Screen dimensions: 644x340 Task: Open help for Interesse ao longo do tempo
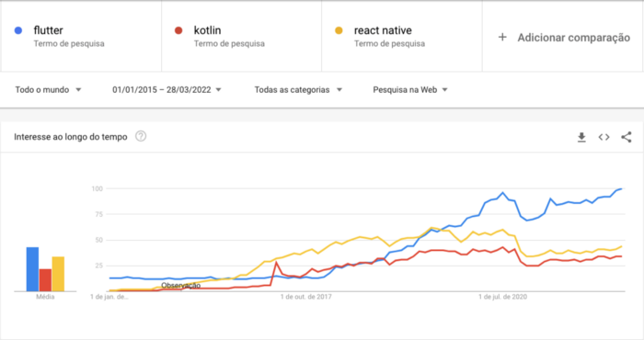pos(141,136)
